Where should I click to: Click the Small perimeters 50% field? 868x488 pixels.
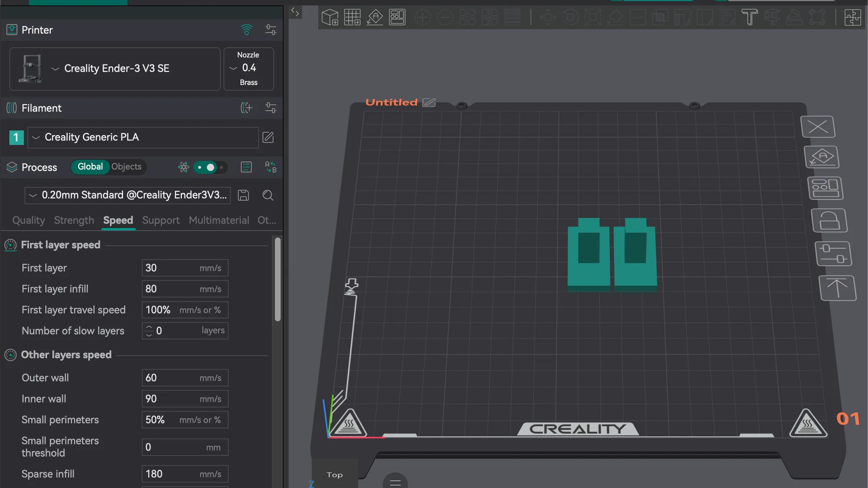[185, 420]
